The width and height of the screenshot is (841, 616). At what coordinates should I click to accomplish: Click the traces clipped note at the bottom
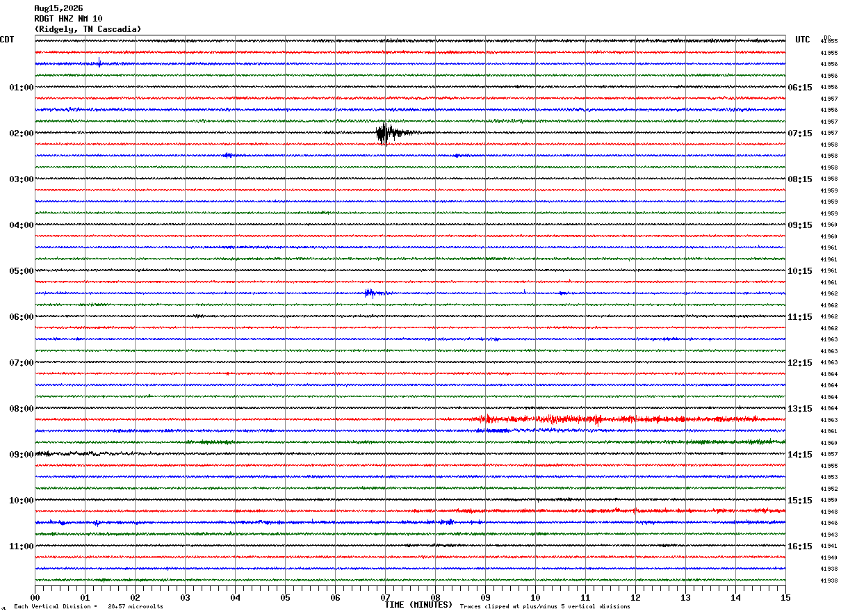pyautogui.click(x=545, y=607)
